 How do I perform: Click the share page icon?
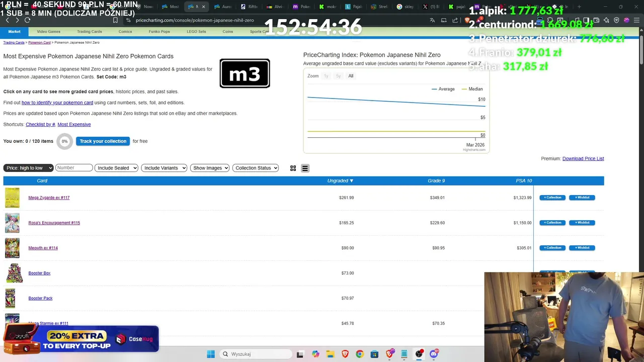click(x=455, y=20)
